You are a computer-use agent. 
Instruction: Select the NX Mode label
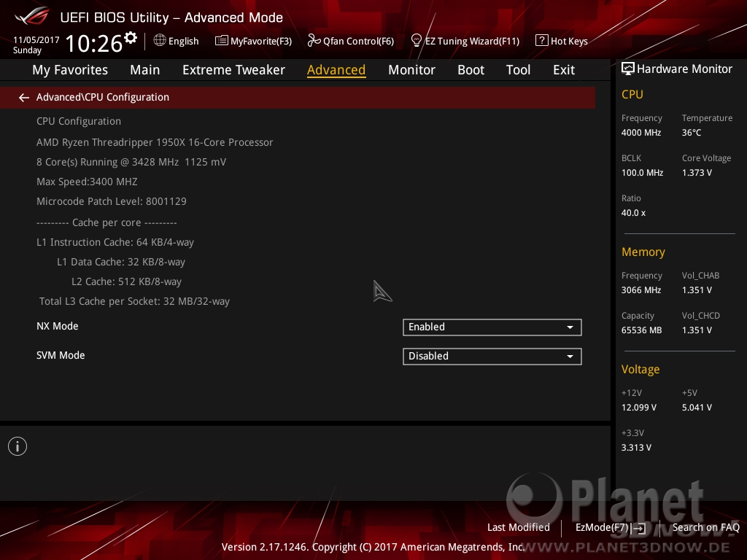click(57, 326)
